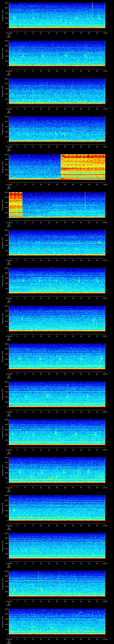114x644 pixels.
Task: Click the 12:27:00 start time label
Action: [9, 525]
